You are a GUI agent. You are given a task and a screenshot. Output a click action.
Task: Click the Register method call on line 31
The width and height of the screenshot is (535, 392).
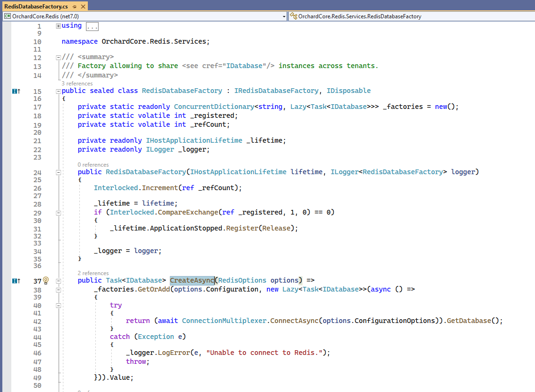pyautogui.click(x=242, y=228)
